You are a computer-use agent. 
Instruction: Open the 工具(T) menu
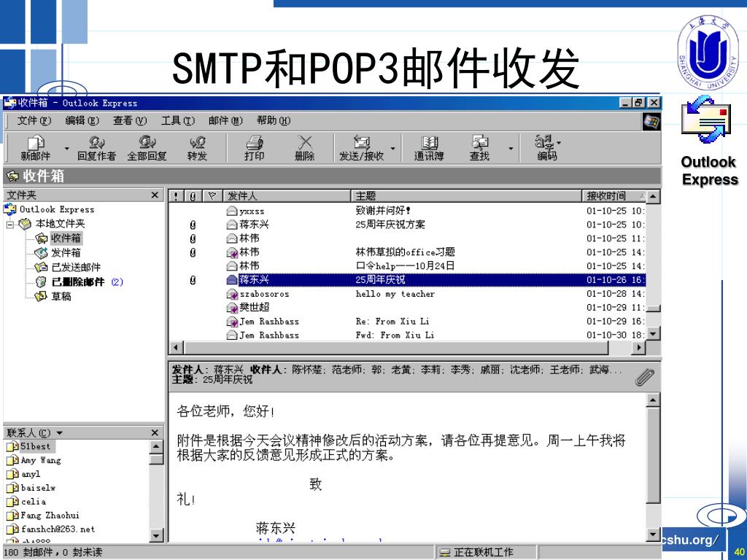(x=178, y=120)
